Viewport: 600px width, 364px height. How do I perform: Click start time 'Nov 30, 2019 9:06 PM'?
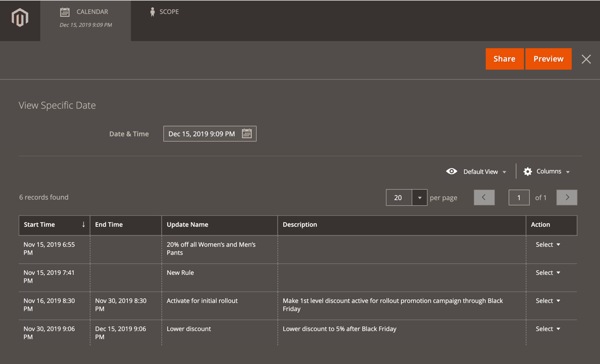tap(49, 333)
